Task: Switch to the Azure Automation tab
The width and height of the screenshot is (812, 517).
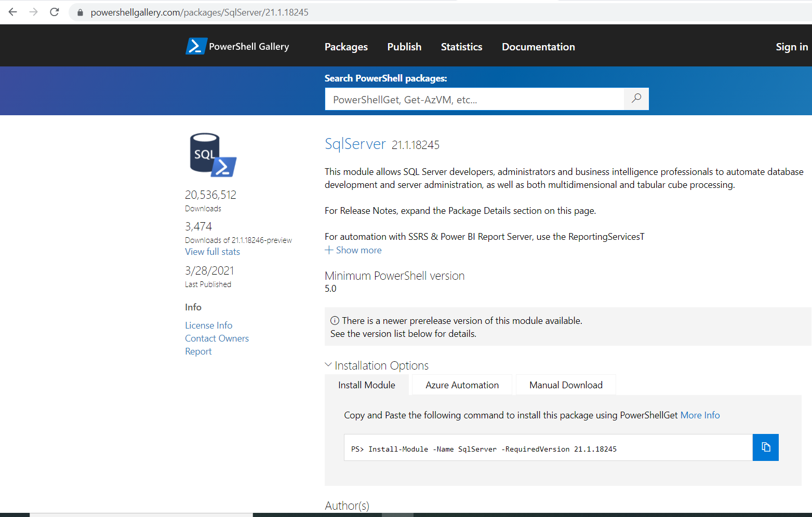Action: (x=462, y=385)
